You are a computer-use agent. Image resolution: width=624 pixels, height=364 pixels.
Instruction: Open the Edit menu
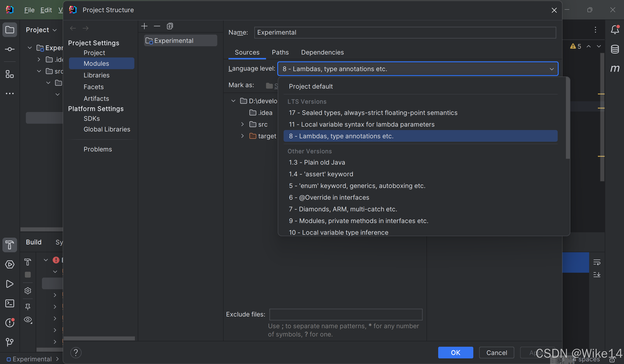tap(46, 10)
